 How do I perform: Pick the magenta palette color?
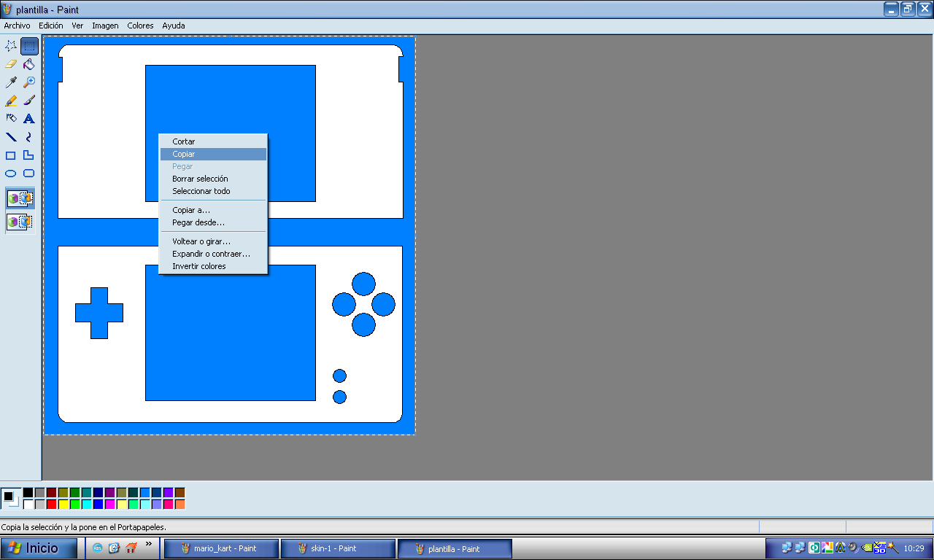[109, 505]
